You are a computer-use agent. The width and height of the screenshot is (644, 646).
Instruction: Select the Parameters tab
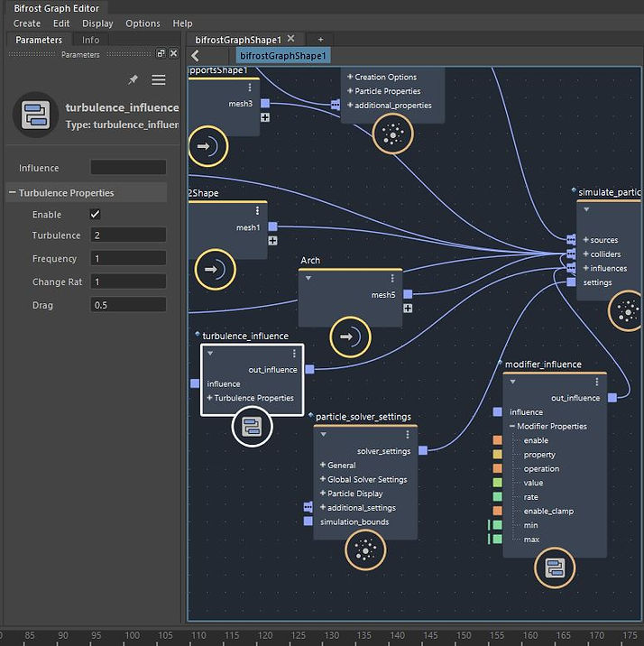click(39, 40)
